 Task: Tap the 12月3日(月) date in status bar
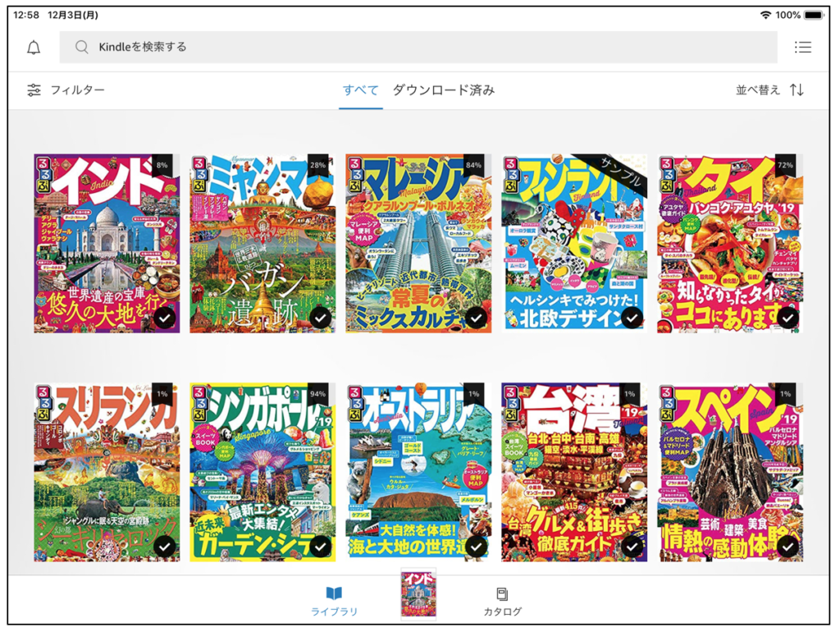[x=73, y=15]
